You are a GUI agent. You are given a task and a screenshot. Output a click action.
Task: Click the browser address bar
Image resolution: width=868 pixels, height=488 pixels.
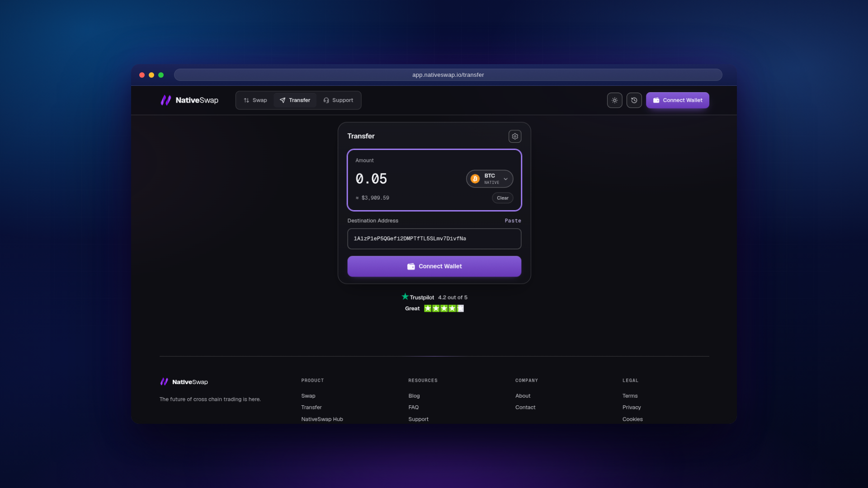pyautogui.click(x=448, y=75)
